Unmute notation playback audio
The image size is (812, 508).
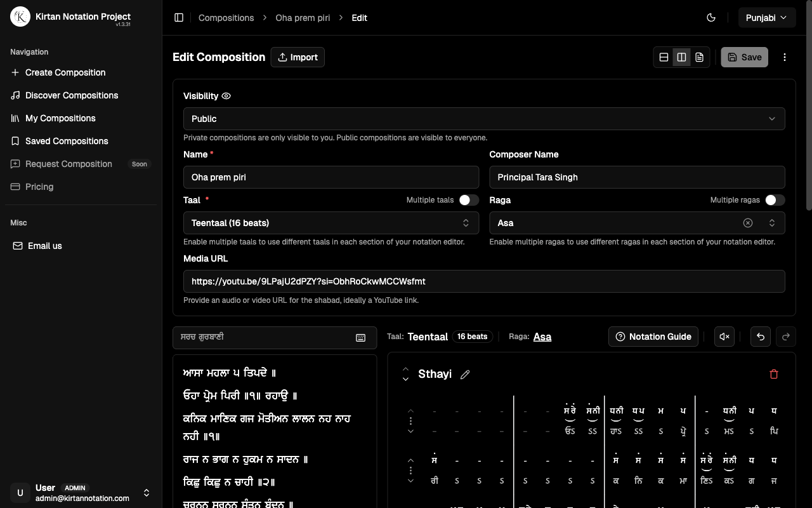pos(724,337)
